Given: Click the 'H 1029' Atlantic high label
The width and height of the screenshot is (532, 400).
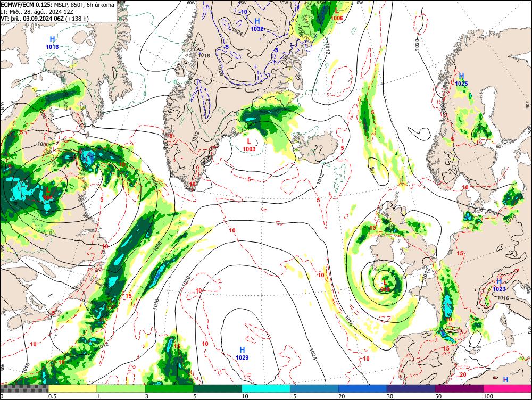Looking at the screenshot, I should 242,353.
